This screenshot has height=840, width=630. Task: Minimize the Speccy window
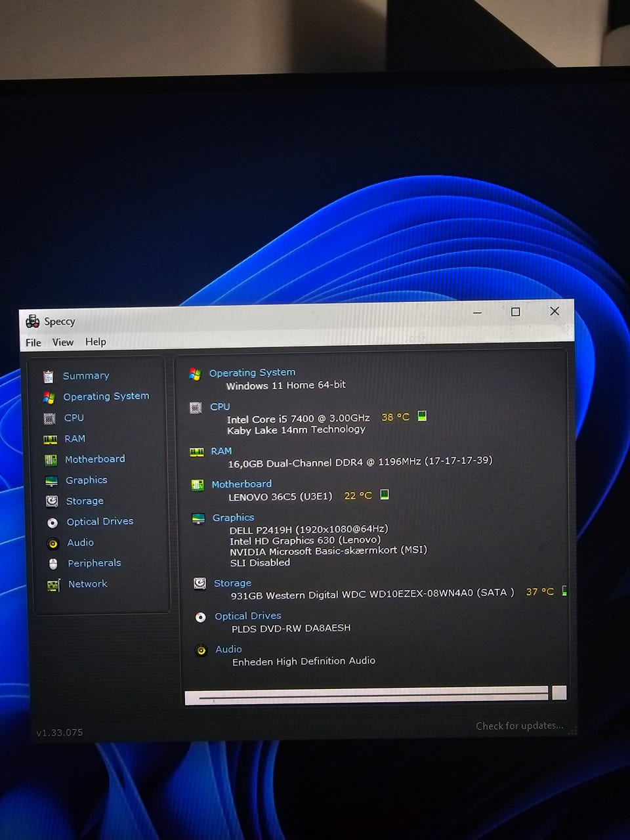[x=478, y=313]
